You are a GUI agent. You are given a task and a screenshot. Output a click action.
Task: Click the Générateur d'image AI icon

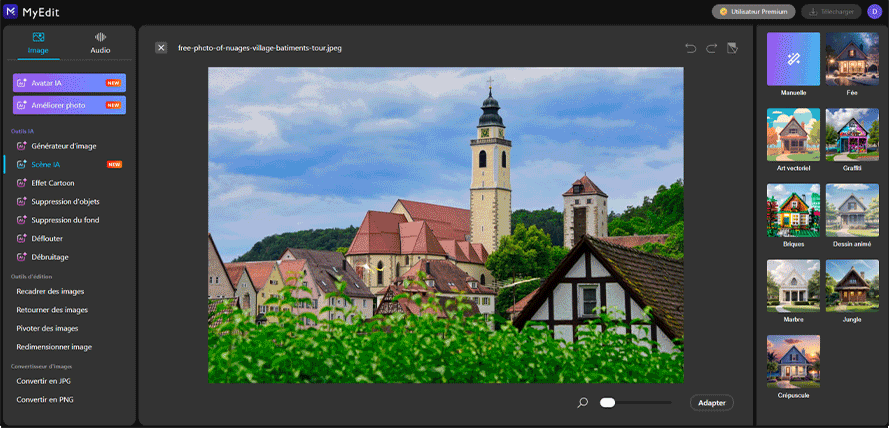click(22, 146)
